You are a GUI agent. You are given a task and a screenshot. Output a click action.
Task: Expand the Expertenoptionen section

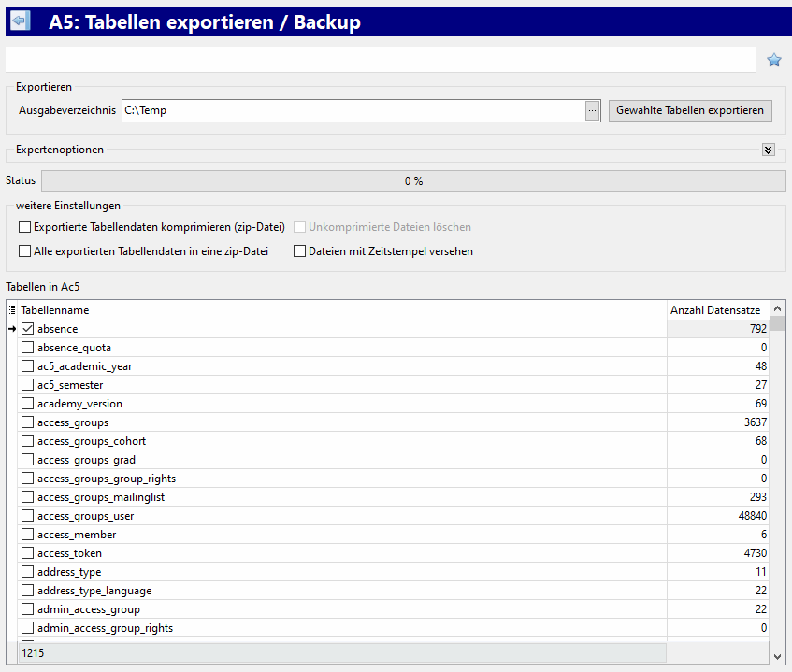(x=769, y=150)
